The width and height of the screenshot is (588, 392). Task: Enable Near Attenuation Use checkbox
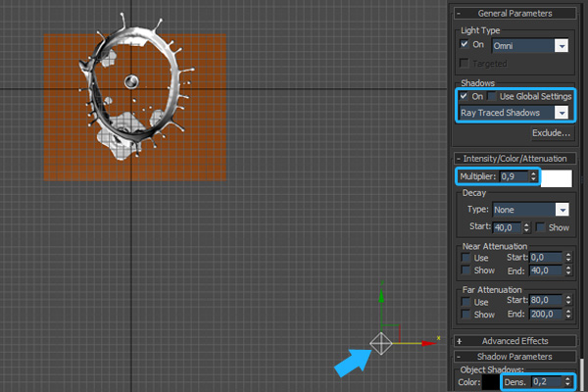point(468,257)
